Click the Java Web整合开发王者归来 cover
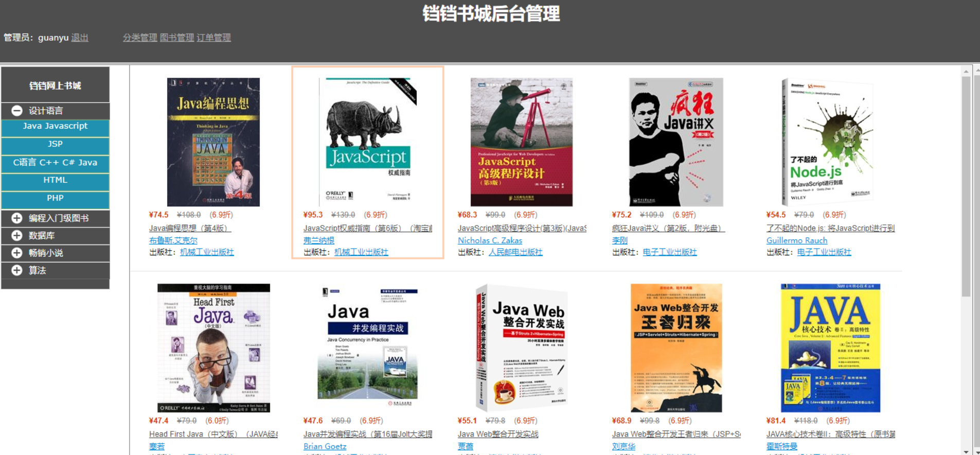Image resolution: width=980 pixels, height=455 pixels. coord(676,348)
